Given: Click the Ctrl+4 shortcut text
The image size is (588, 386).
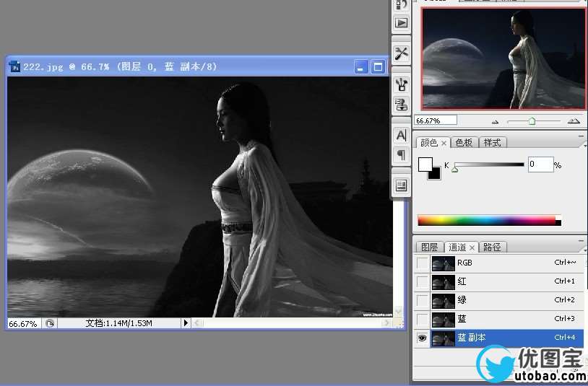Looking at the screenshot, I should click(x=564, y=338).
